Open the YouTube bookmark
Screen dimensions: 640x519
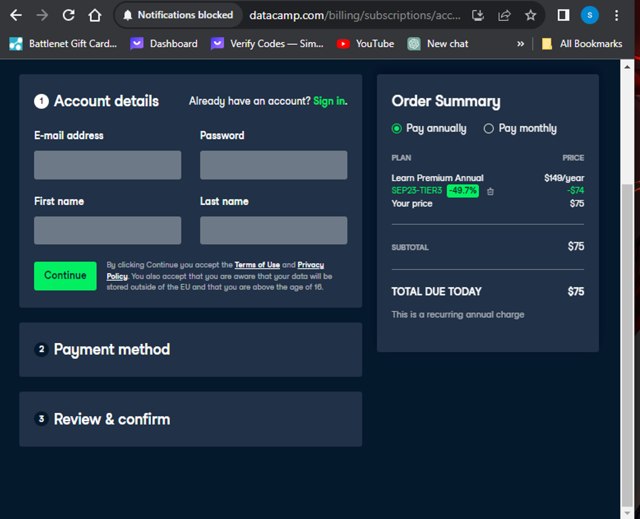[x=365, y=44]
